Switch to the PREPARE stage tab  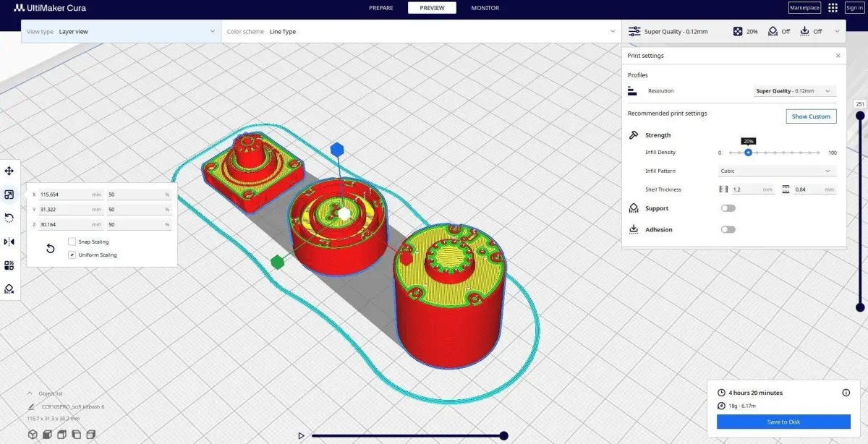[x=381, y=8]
